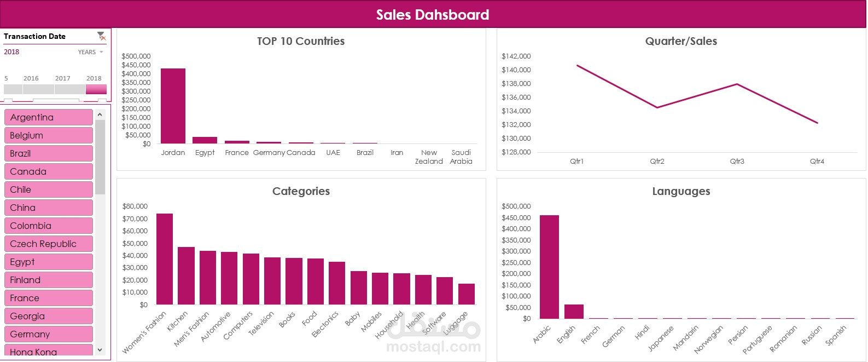Select Egypt in the country slicer
Image resolution: width=868 pixels, height=362 pixels.
(48, 262)
